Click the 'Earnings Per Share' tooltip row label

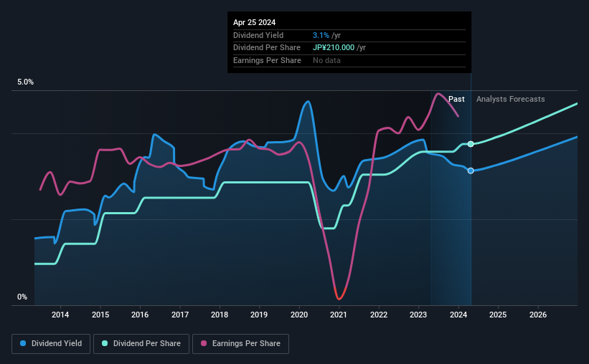(x=267, y=60)
